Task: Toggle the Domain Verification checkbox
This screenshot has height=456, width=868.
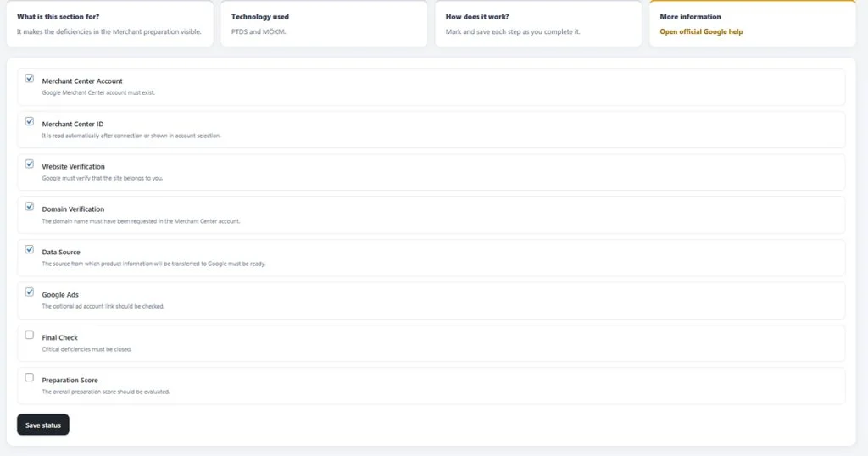Action: pos(30,207)
